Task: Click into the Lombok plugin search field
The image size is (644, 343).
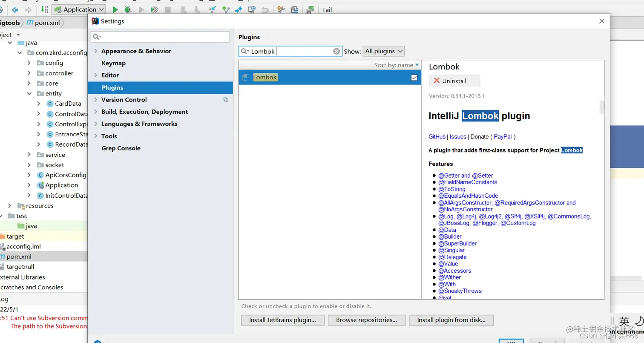Action: [x=291, y=51]
